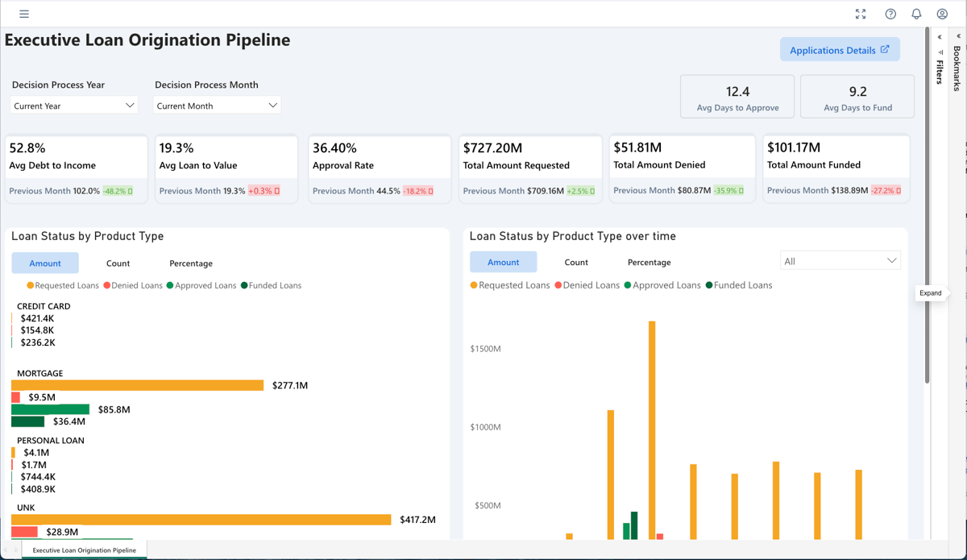Click the Funded Loans legend in over time chart

coord(738,285)
